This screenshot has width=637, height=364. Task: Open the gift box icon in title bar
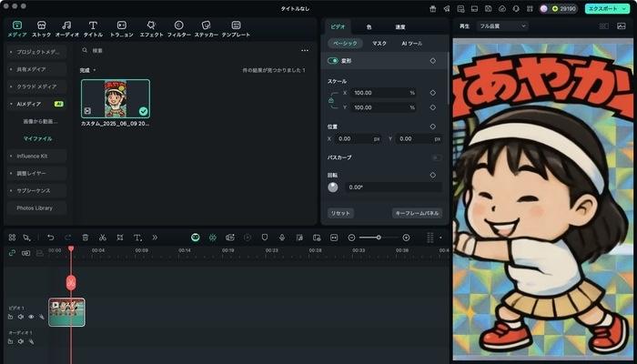coord(432,8)
